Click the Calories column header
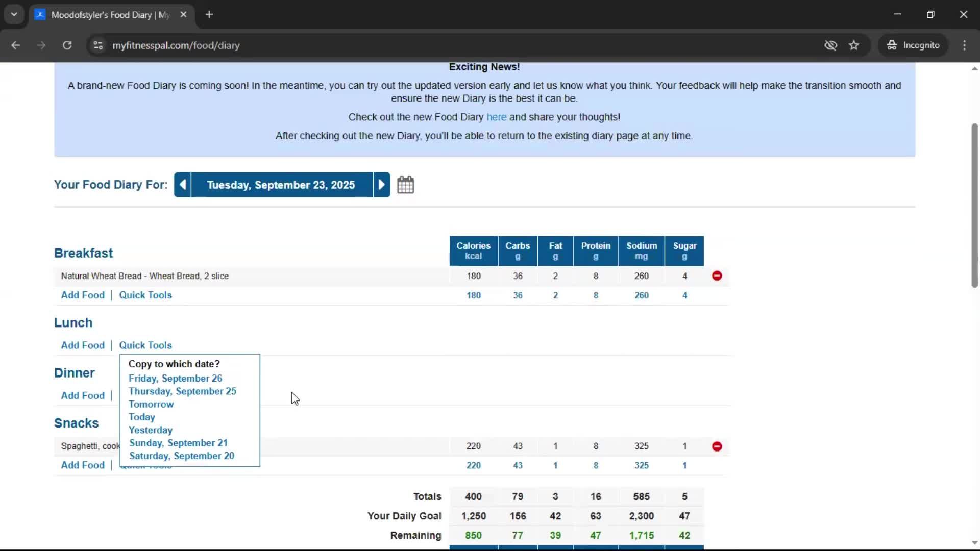This screenshot has width=980, height=551. tap(473, 251)
